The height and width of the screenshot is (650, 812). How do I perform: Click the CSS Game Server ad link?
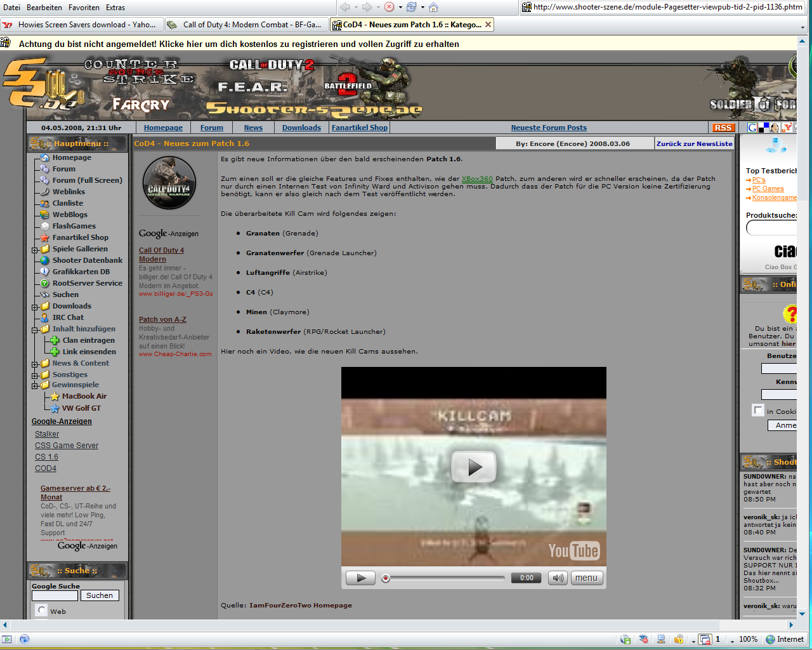coord(67,446)
